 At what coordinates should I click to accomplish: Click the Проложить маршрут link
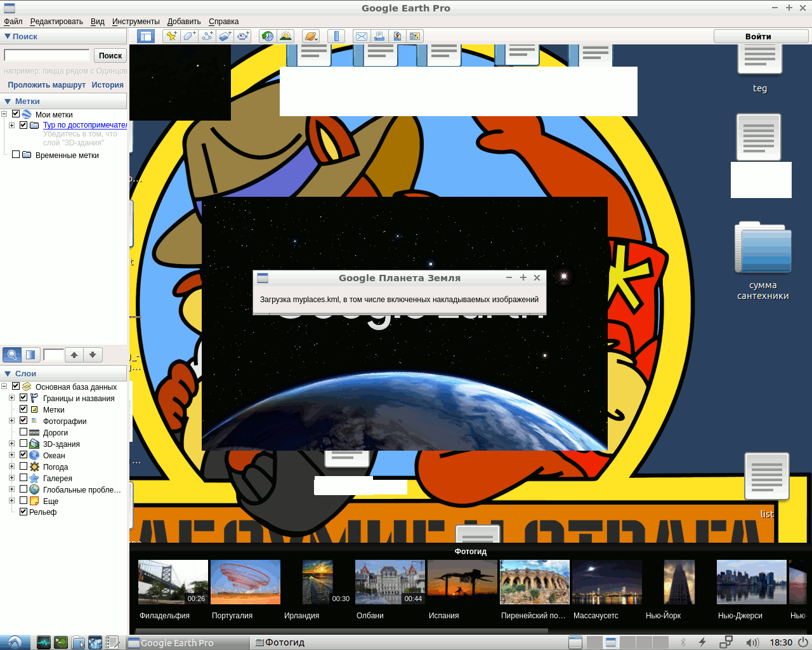point(46,85)
